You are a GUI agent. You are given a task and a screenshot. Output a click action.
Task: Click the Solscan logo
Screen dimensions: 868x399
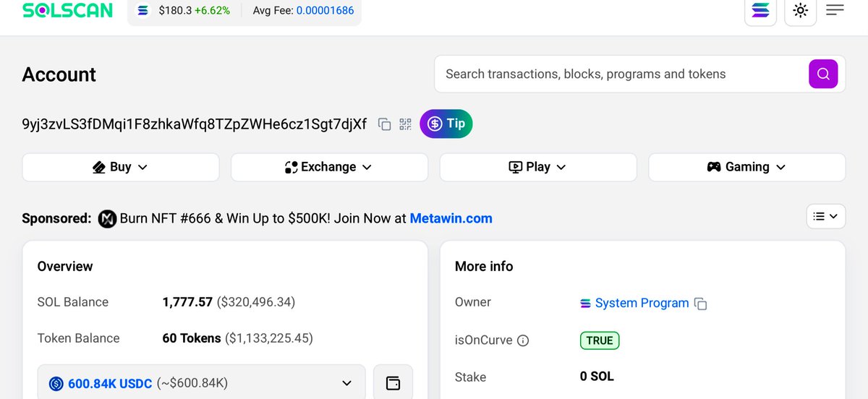pos(67,11)
